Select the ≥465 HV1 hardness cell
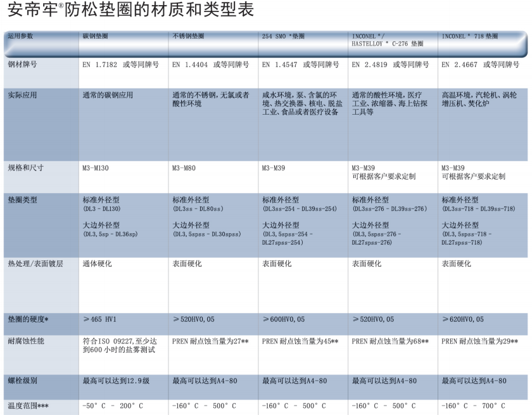 (x=105, y=319)
